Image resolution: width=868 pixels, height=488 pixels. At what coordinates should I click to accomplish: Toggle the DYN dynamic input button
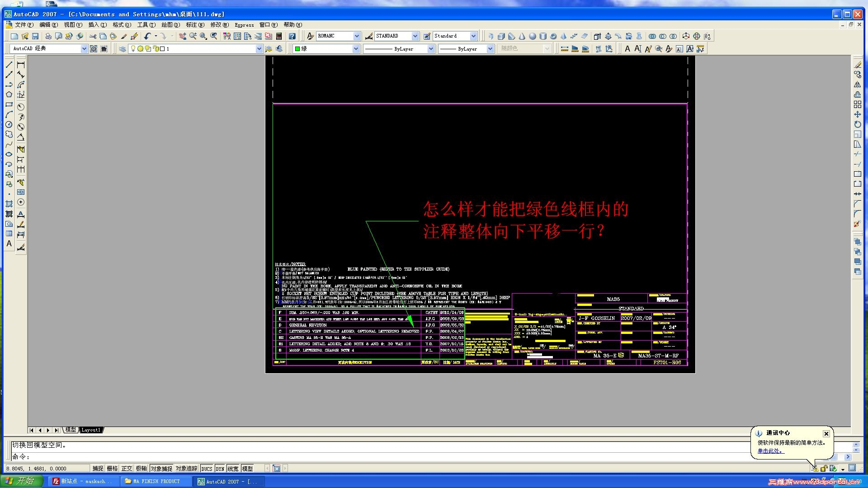220,469
